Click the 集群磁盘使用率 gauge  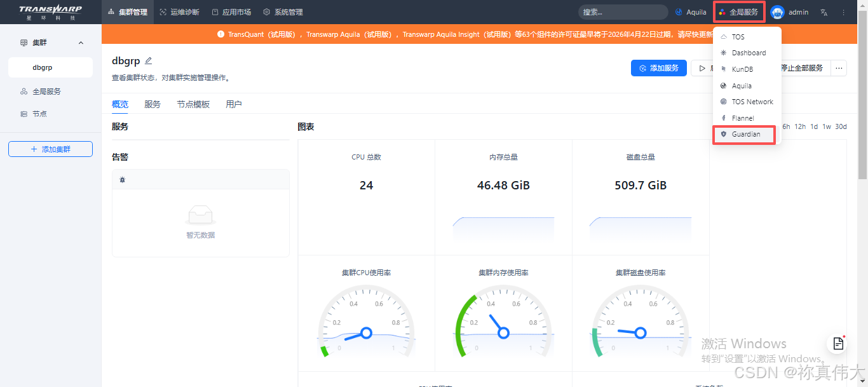point(641,322)
